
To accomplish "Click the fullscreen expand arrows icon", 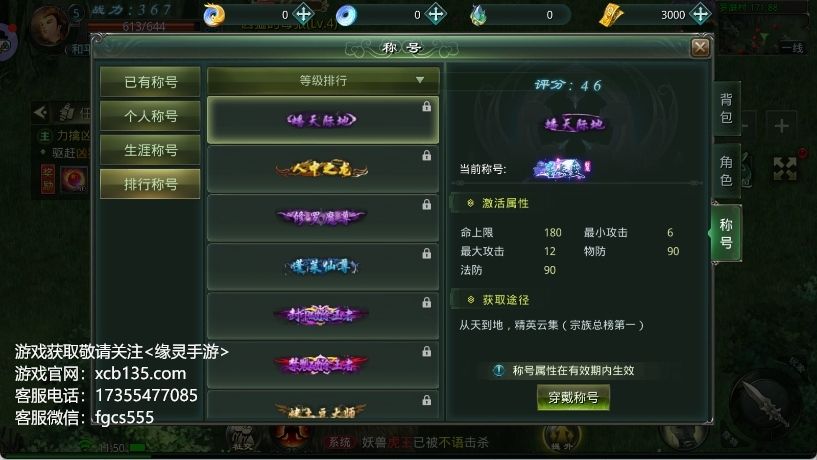I will tap(785, 168).
